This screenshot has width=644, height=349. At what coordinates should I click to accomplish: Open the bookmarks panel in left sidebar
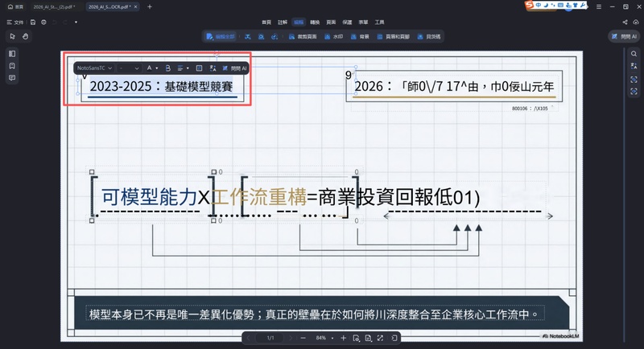pyautogui.click(x=12, y=66)
